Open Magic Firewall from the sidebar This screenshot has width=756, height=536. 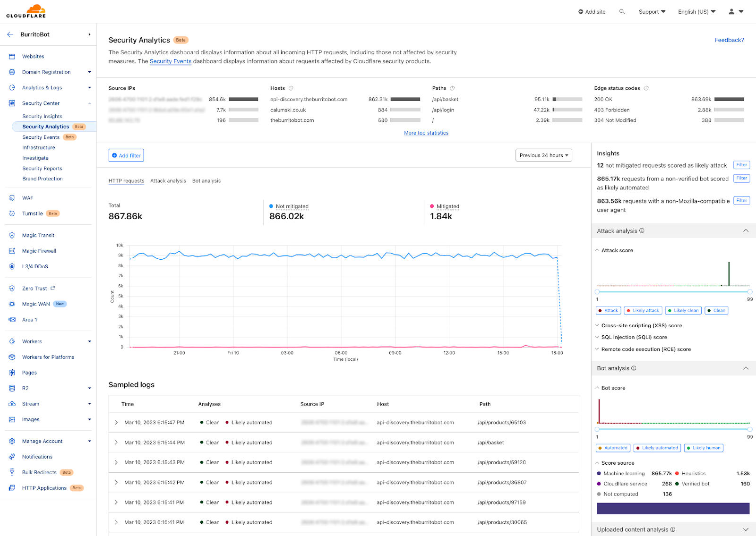38,250
